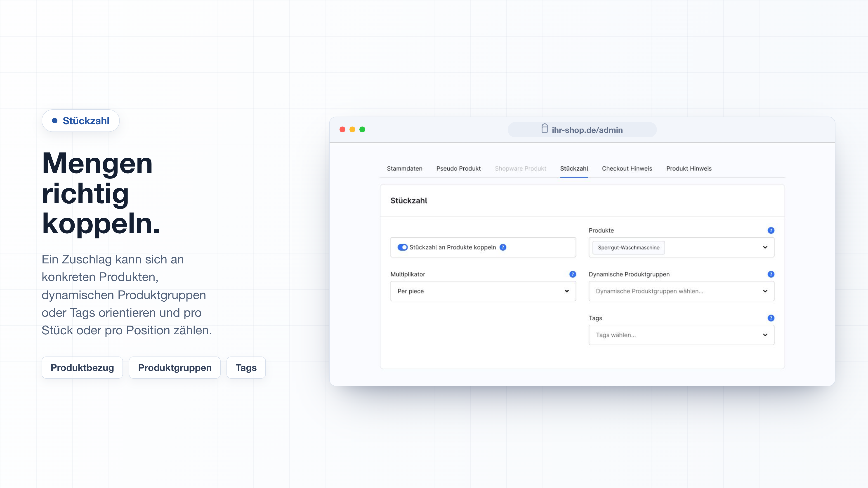Image resolution: width=868 pixels, height=488 pixels.
Task: Open the Multiplikator Per piece dropdown
Action: pyautogui.click(x=483, y=291)
